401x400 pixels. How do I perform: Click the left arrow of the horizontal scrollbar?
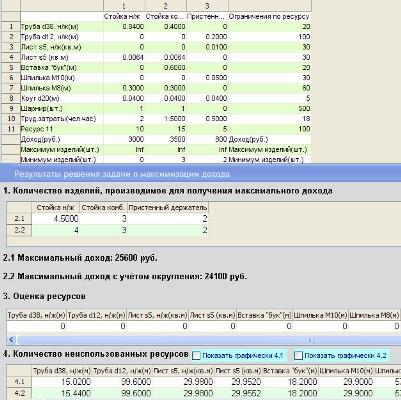pos(11,340)
